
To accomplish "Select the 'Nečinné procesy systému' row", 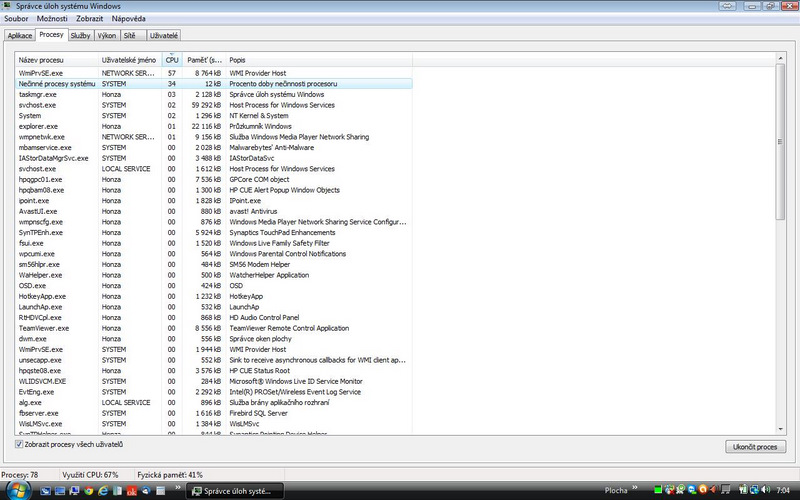I will [x=214, y=84].
